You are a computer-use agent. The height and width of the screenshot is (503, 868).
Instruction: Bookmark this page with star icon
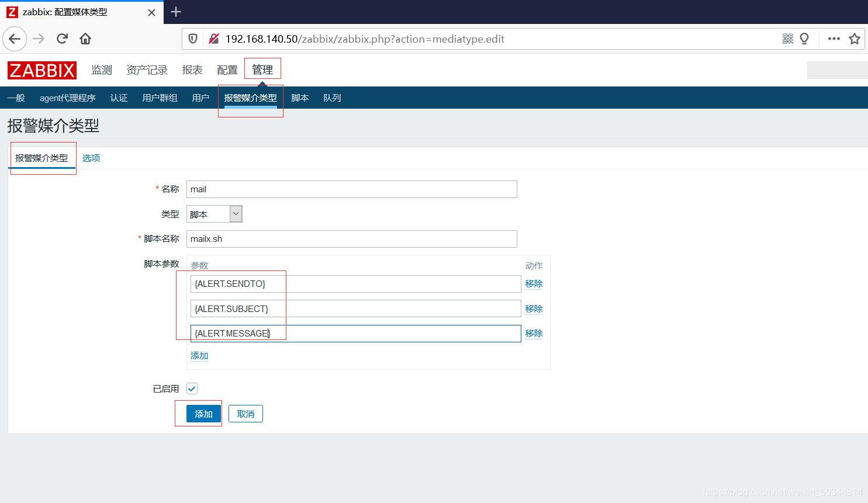[x=855, y=39]
